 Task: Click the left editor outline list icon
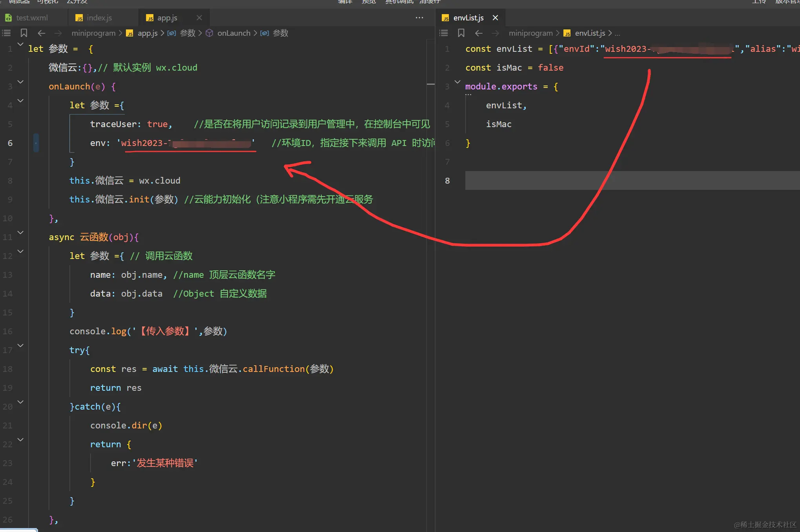coord(6,33)
